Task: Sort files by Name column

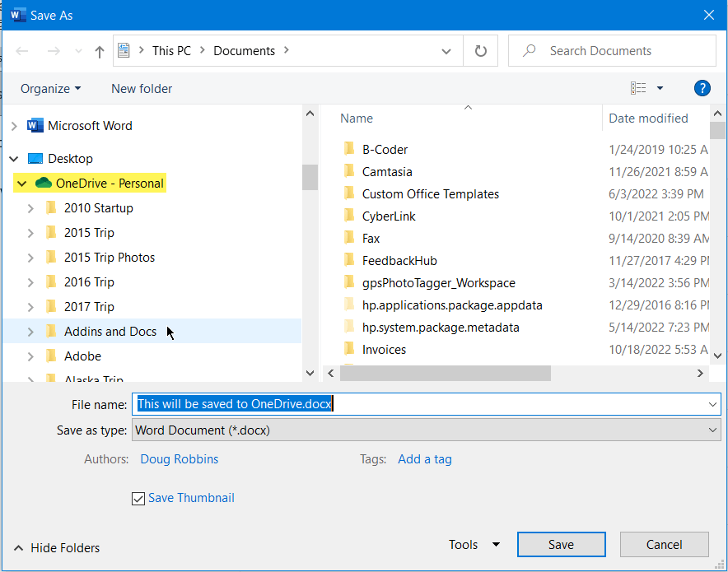Action: 356,119
